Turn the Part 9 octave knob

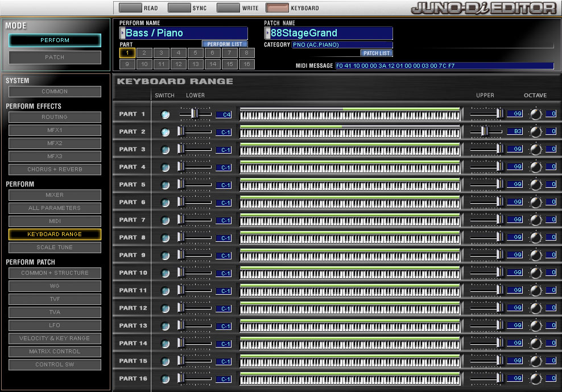coord(535,255)
